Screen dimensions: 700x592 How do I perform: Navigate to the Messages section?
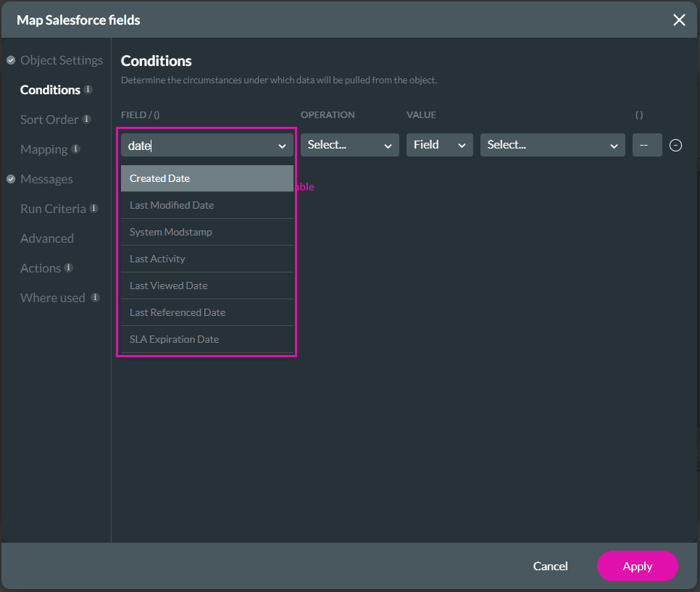coord(46,179)
